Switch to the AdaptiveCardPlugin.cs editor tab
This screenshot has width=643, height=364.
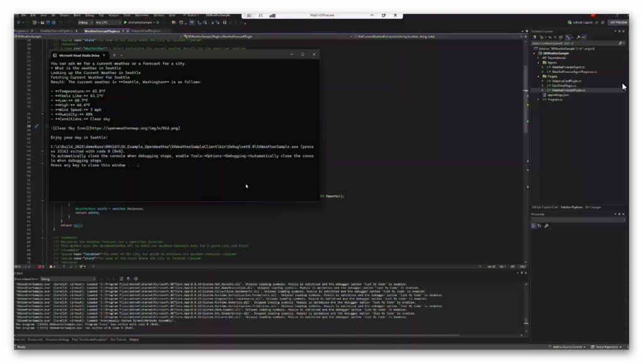click(x=146, y=31)
